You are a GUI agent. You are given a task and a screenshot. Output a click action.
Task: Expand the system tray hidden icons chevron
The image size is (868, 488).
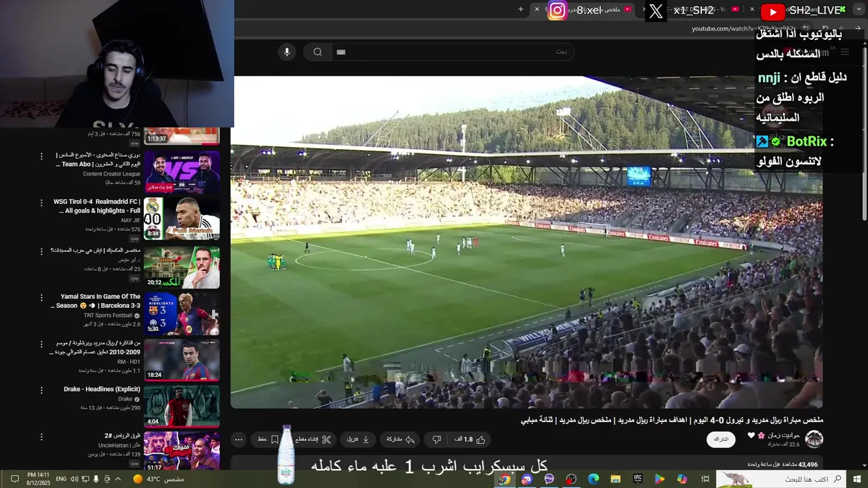(119, 479)
